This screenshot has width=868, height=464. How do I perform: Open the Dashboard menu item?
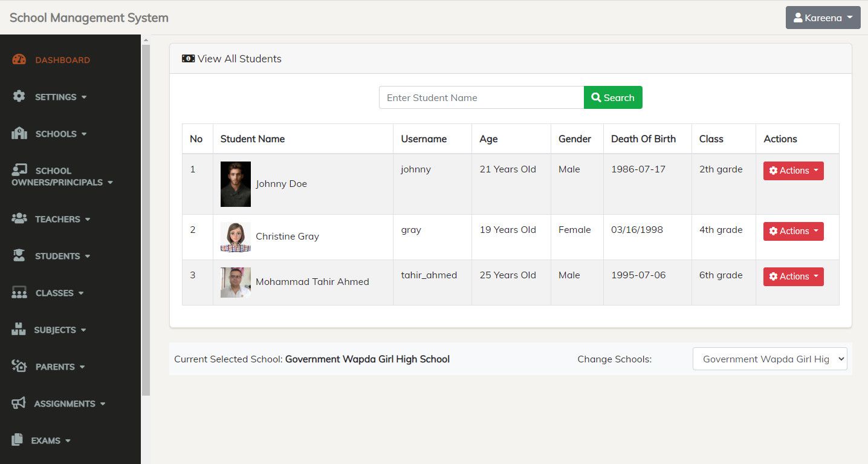pos(62,60)
